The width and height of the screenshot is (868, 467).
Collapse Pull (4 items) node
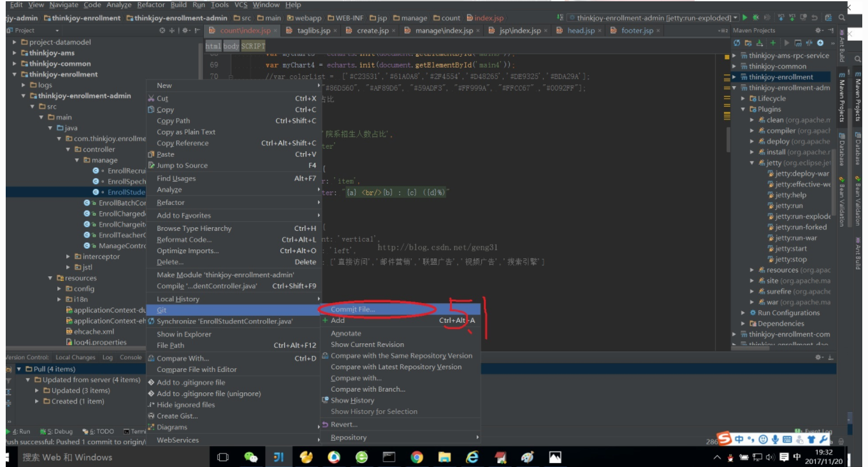[x=19, y=369]
